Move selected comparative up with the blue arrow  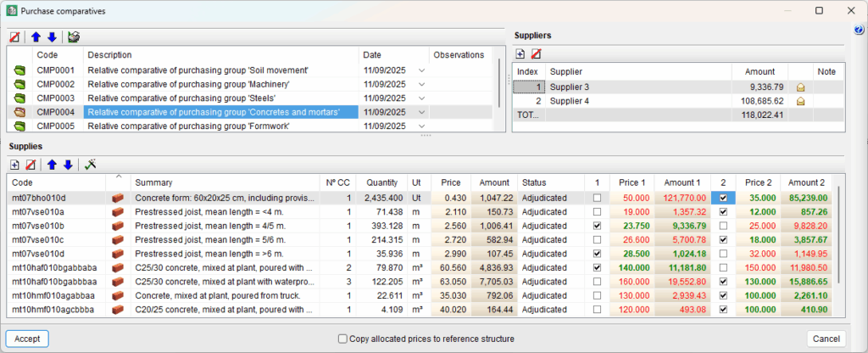coord(36,37)
